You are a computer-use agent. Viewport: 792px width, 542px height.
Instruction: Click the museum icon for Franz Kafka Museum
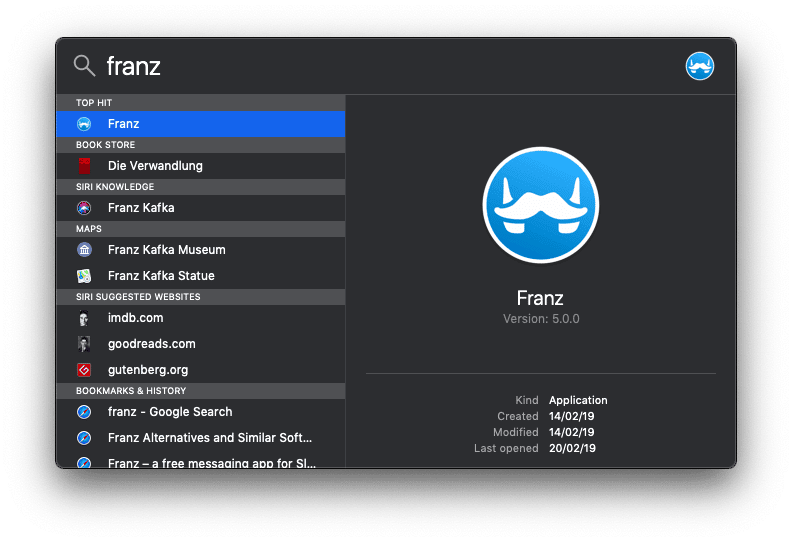pos(85,250)
